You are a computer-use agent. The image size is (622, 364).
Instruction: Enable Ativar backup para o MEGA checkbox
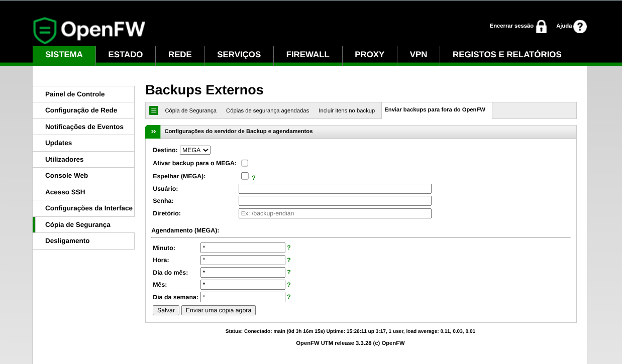pos(245,163)
